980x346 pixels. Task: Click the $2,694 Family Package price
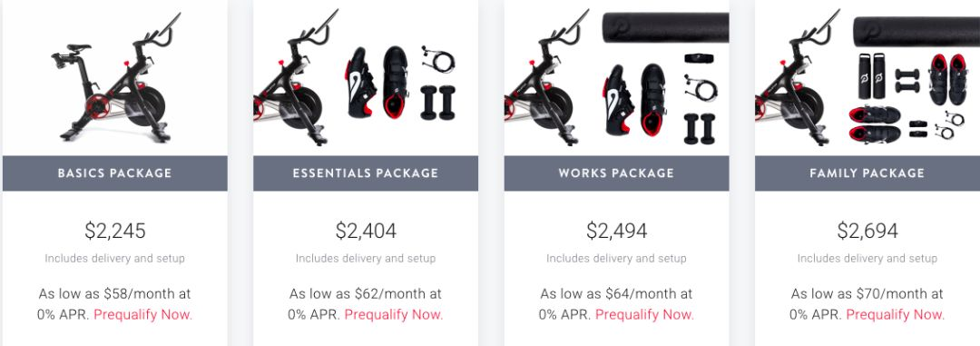867,231
